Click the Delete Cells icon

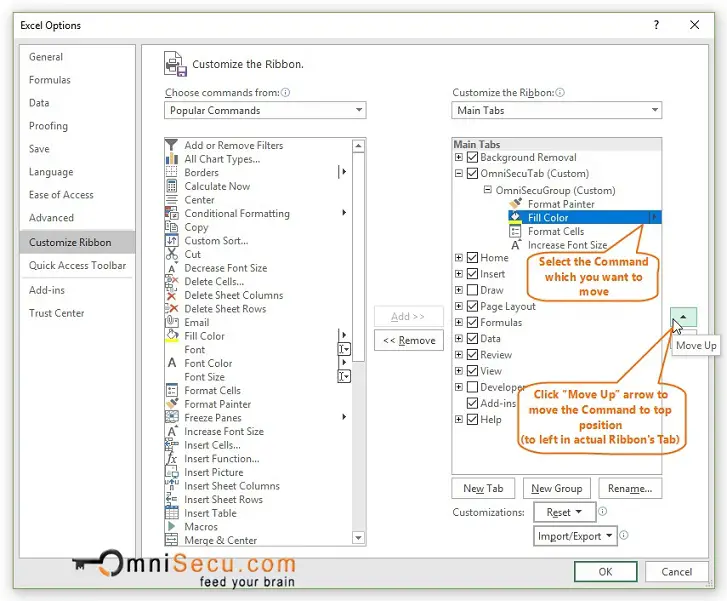(x=172, y=281)
